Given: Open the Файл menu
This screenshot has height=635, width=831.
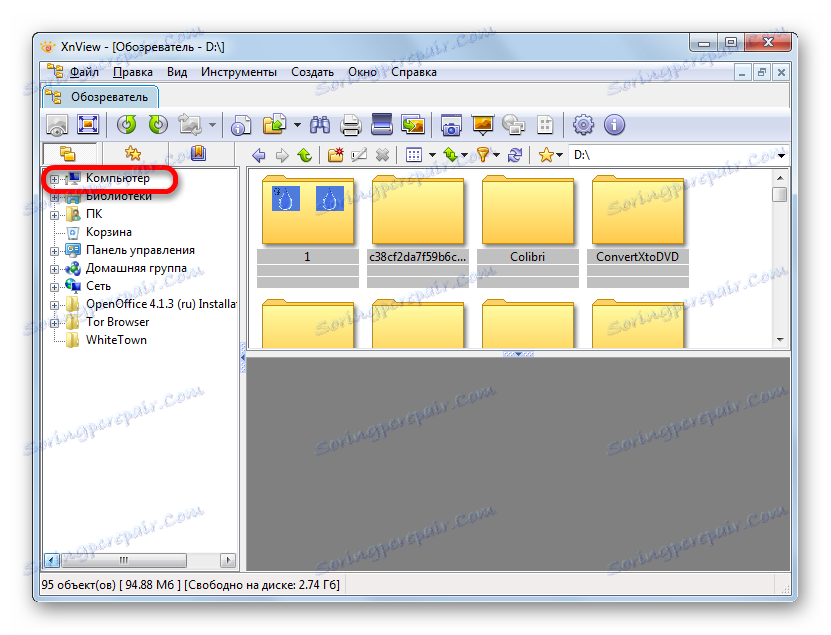Looking at the screenshot, I should (84, 72).
